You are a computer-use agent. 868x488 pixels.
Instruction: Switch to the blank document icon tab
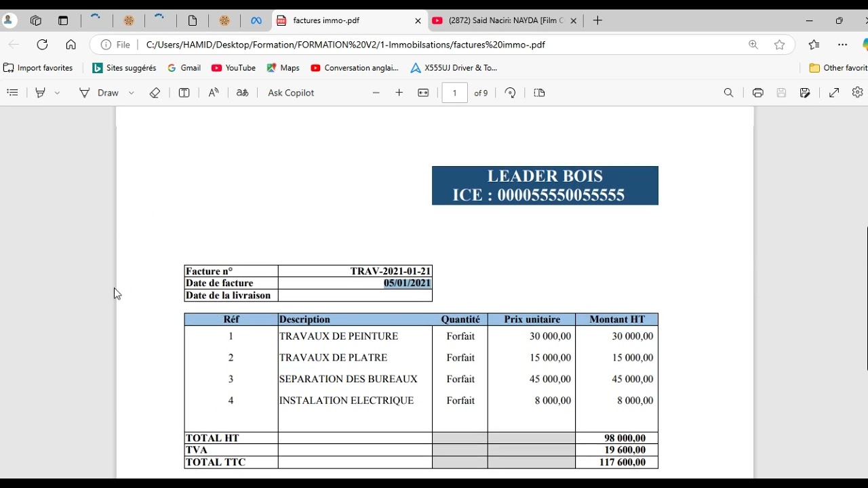pos(193,20)
